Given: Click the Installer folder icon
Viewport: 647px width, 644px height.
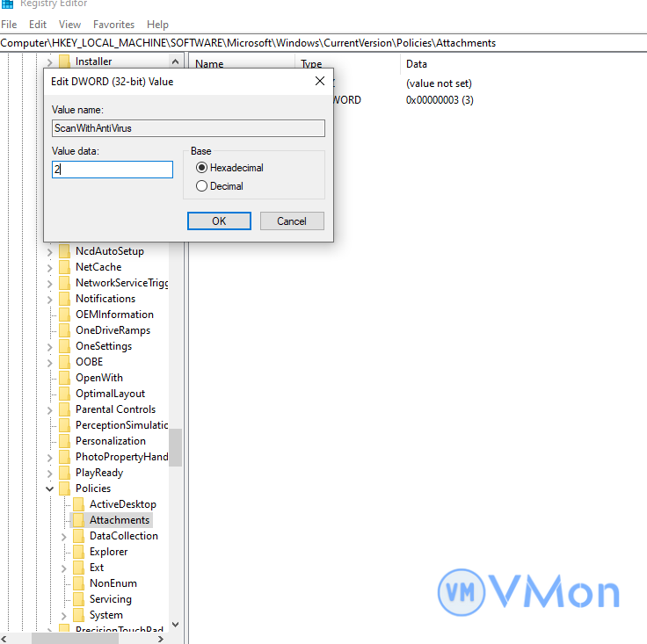Looking at the screenshot, I should [64, 62].
